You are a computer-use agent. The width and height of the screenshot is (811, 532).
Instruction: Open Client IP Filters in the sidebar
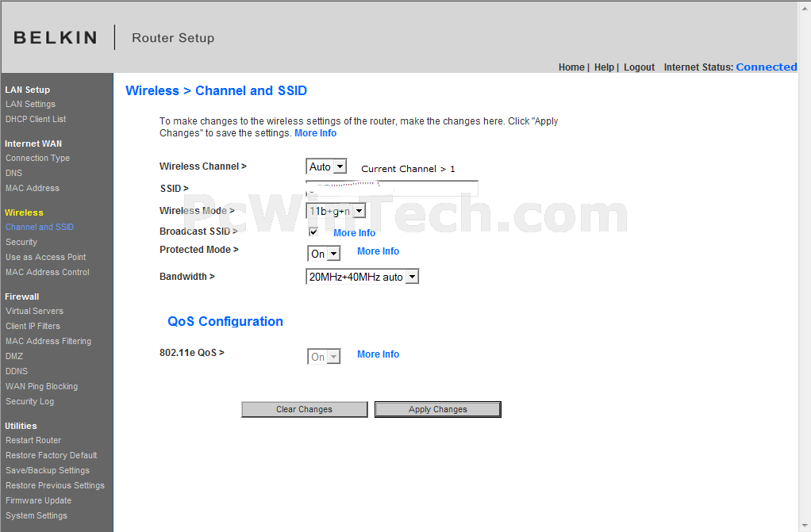click(x=33, y=326)
